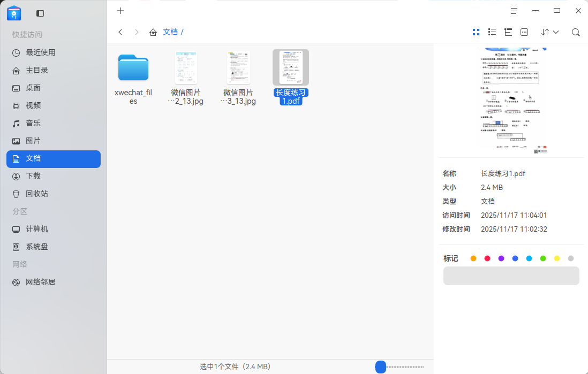Open a new tab with plus button

(120, 11)
